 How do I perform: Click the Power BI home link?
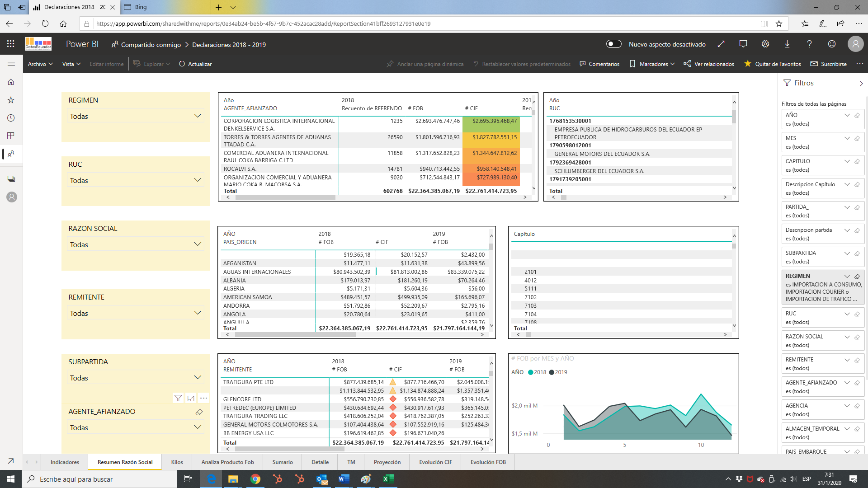[82, 44]
